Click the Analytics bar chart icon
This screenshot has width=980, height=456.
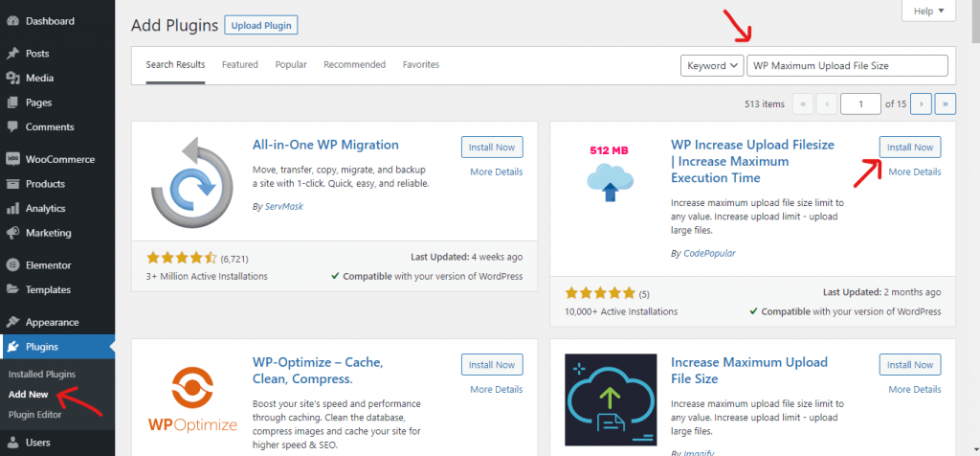point(12,208)
